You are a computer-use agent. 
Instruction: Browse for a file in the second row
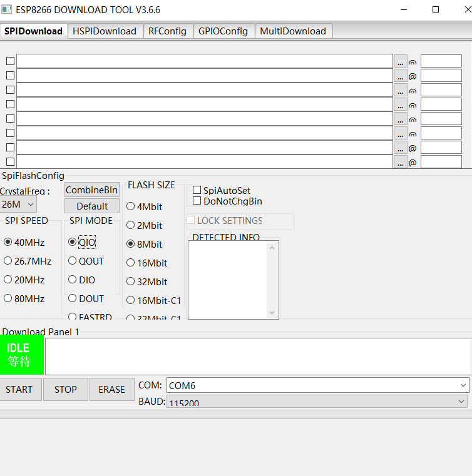click(400, 76)
